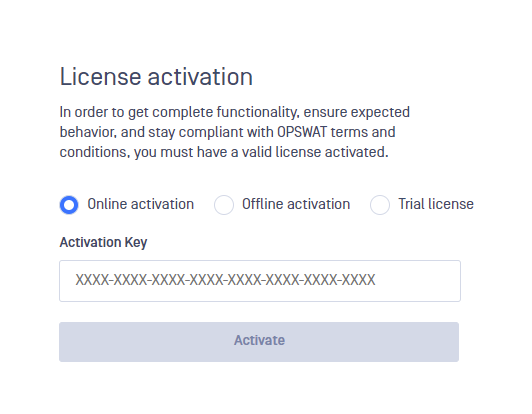
Task: Enable the Trial license radio option
Action: [x=380, y=205]
